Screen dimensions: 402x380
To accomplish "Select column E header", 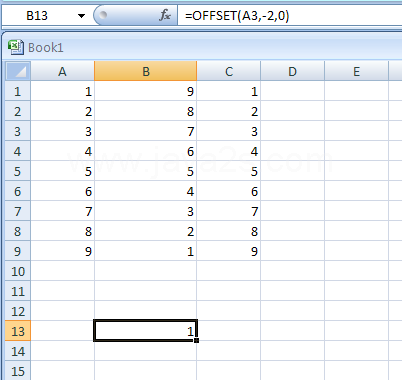I will tap(356, 71).
